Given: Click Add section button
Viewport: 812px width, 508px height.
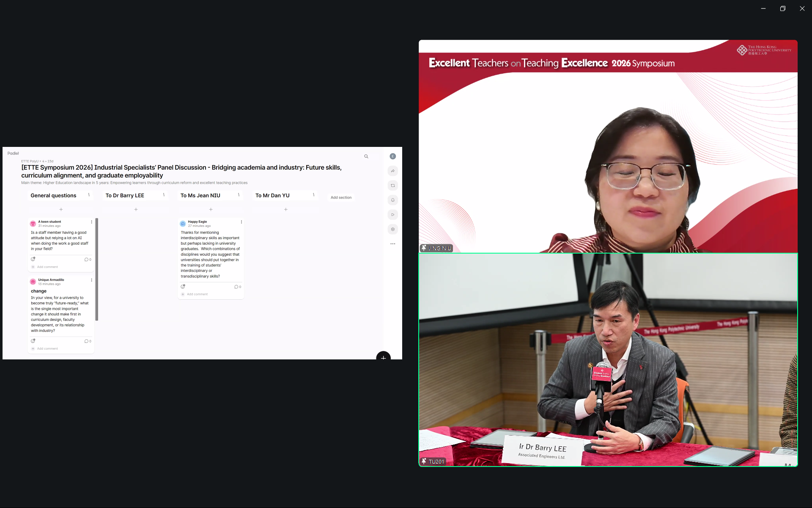Looking at the screenshot, I should click(x=341, y=198).
